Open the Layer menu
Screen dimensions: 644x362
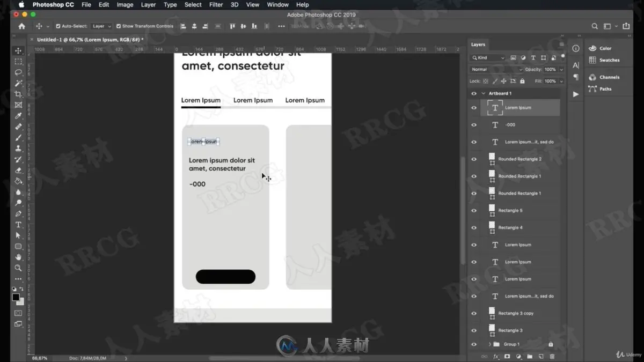click(x=148, y=5)
